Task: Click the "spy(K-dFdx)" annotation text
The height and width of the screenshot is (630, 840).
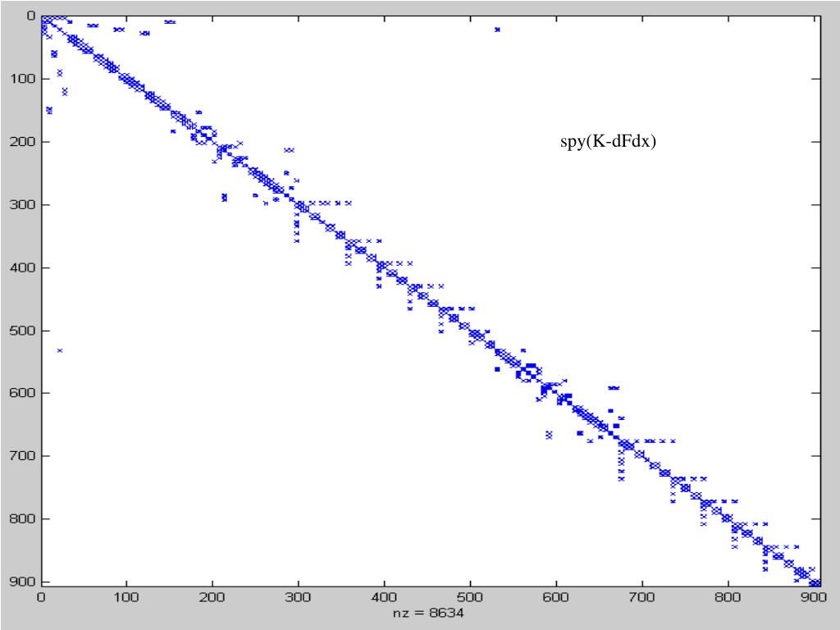Action: pos(608,142)
